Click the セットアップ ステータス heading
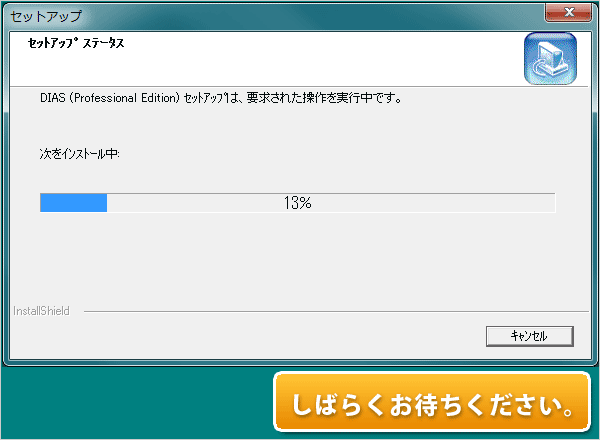Image resolution: width=600 pixels, height=440 pixels. pyautogui.click(x=76, y=43)
